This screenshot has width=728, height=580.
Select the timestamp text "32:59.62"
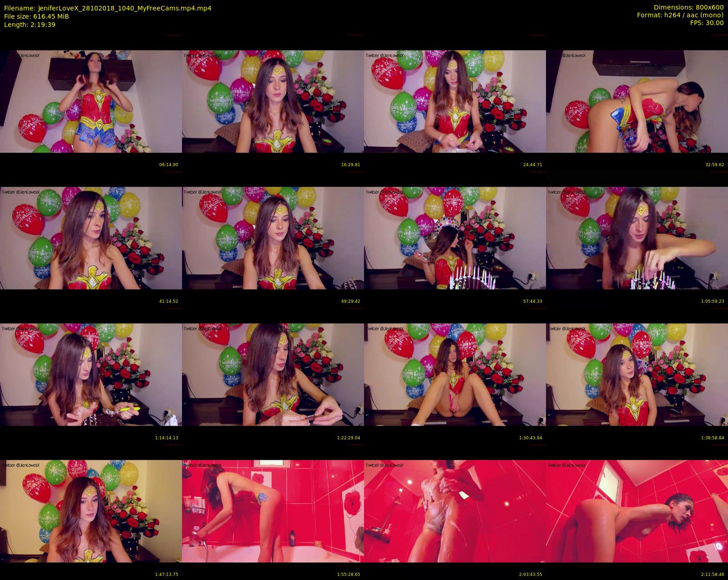click(715, 165)
